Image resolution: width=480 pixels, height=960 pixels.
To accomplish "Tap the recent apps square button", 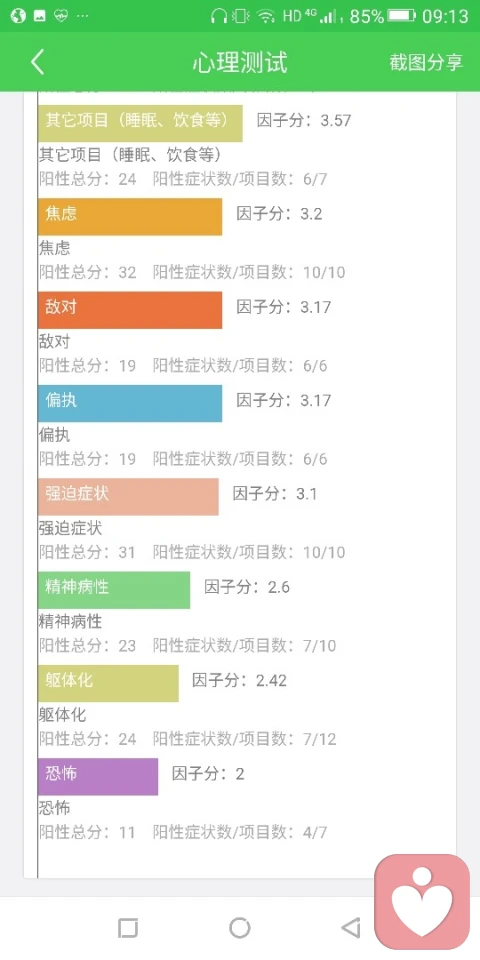I will coord(128,928).
